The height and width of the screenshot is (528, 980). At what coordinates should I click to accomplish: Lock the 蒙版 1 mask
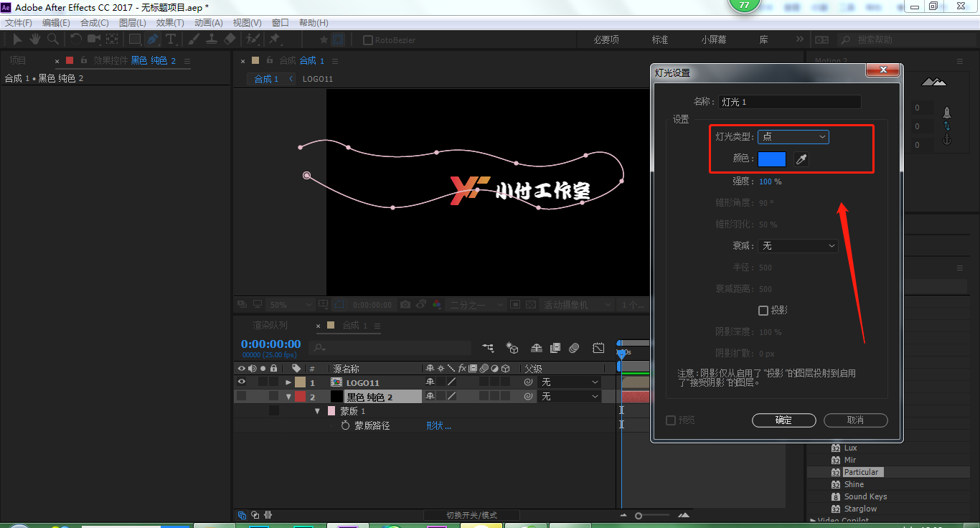pos(273,410)
